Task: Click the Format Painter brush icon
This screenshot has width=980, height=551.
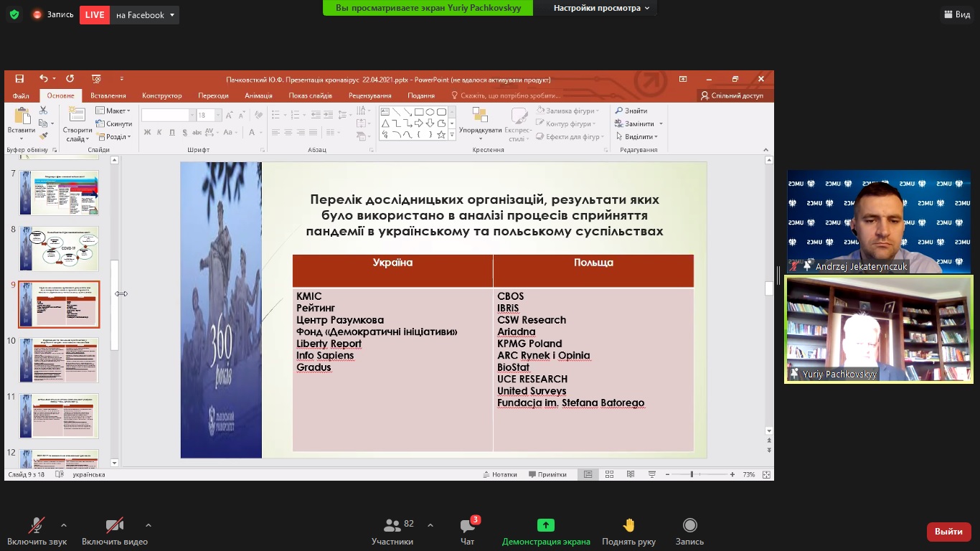Action: point(43,136)
